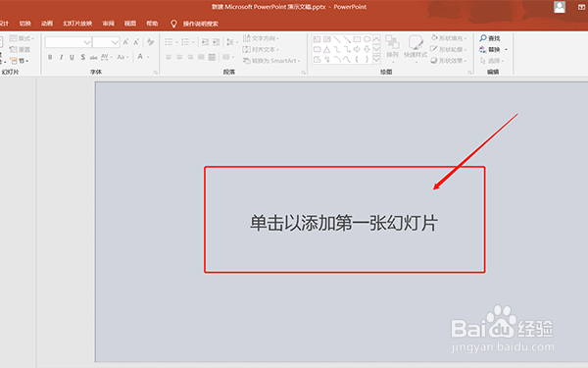Image resolution: width=588 pixels, height=368 pixels.
Task: Open the Arrange (排列) button
Action: 392,48
